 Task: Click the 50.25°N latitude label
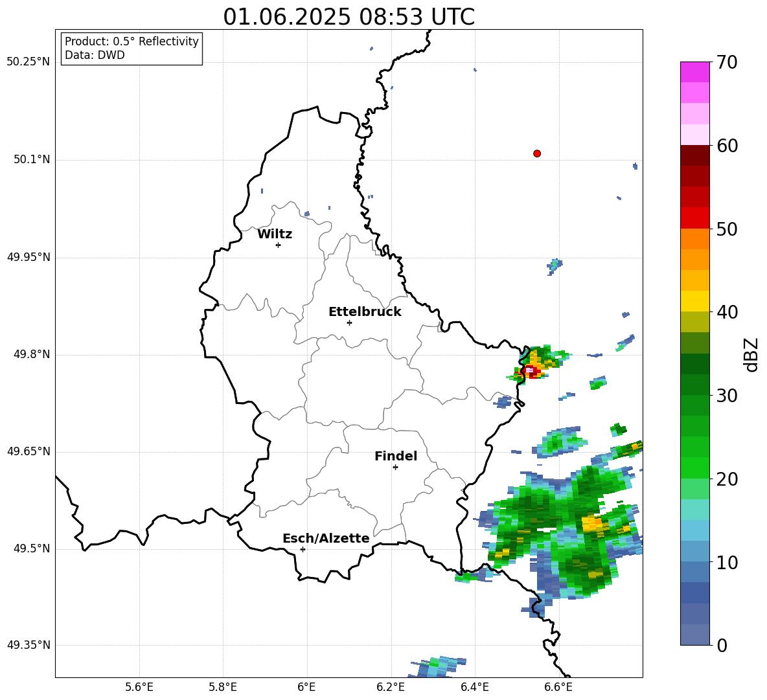(29, 62)
